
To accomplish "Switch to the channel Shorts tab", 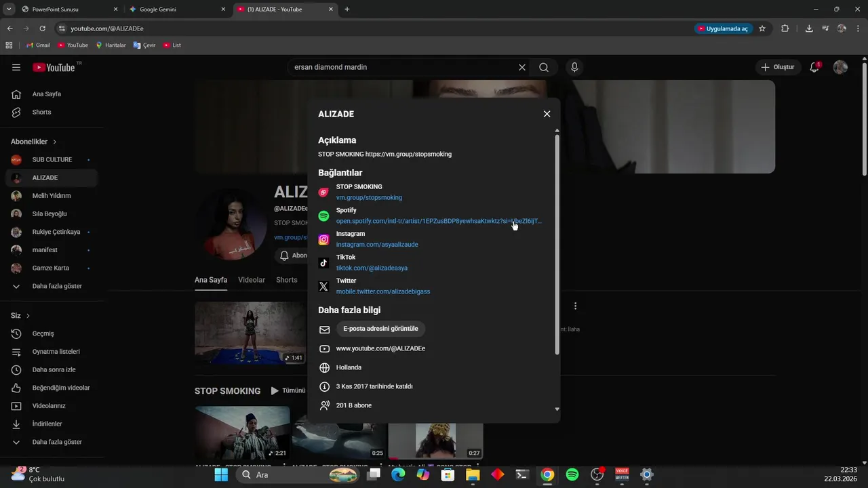I will 287,280.
